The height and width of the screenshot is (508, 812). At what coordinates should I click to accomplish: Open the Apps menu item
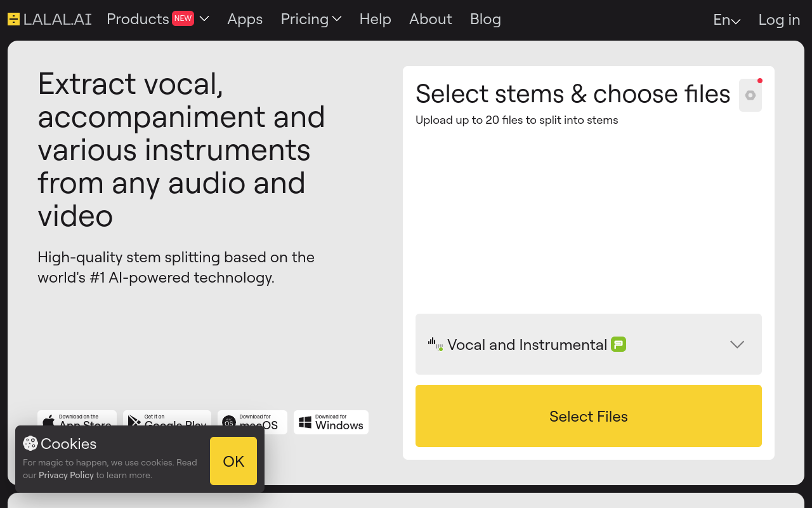pos(245,19)
